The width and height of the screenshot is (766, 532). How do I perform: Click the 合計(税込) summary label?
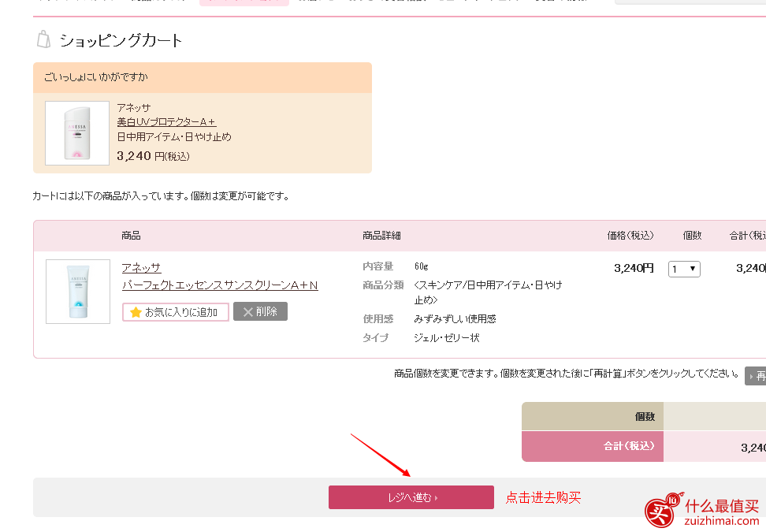pos(629,445)
